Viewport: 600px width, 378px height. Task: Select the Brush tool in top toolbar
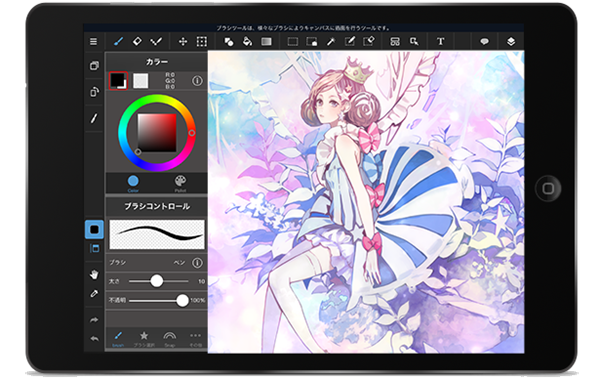(119, 41)
